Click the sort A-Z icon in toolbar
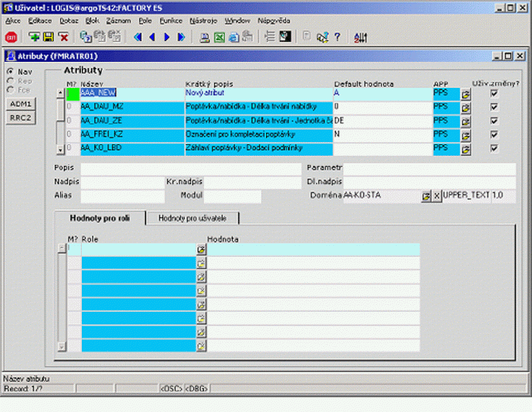Viewport: 532px width, 412px height. tap(361, 37)
